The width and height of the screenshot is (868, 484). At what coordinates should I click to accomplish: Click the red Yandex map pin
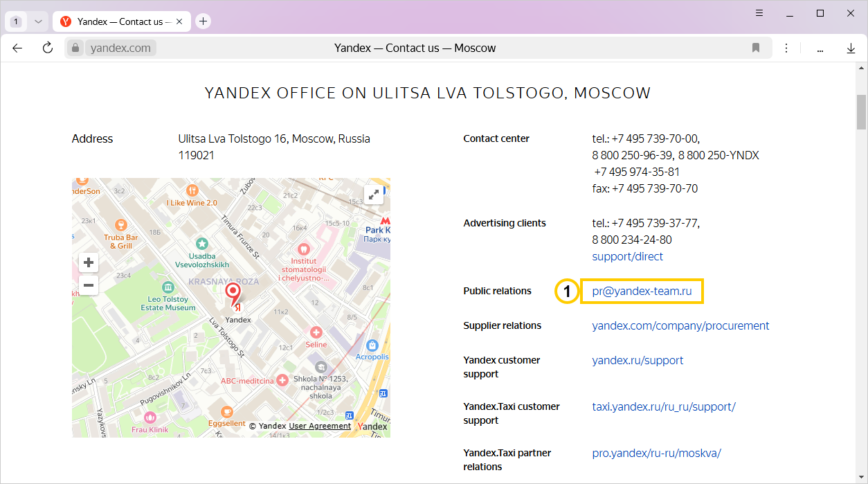tap(234, 294)
